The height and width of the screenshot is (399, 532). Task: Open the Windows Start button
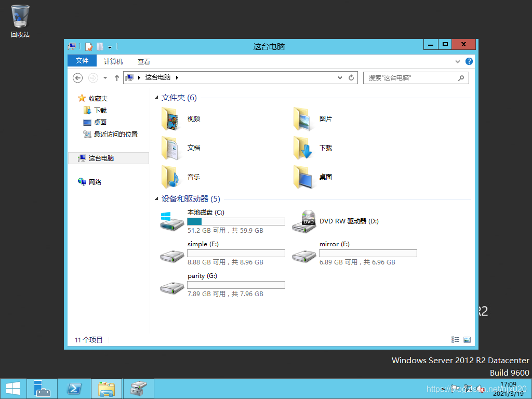click(13, 389)
